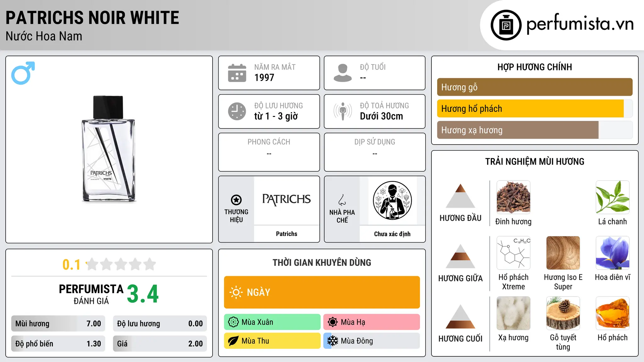Open the Gỗ tuyết tùng note image
Screen dimensions: 644x362
(563, 313)
